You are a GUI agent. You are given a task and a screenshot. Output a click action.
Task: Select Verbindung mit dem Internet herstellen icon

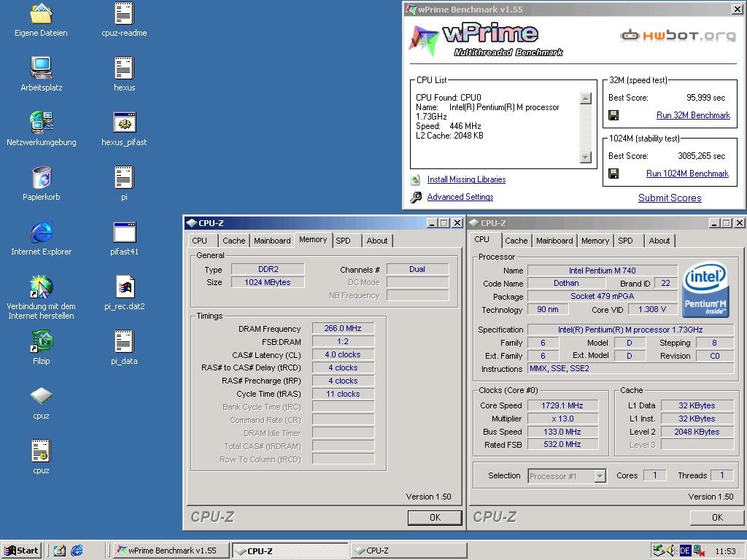[x=41, y=287]
